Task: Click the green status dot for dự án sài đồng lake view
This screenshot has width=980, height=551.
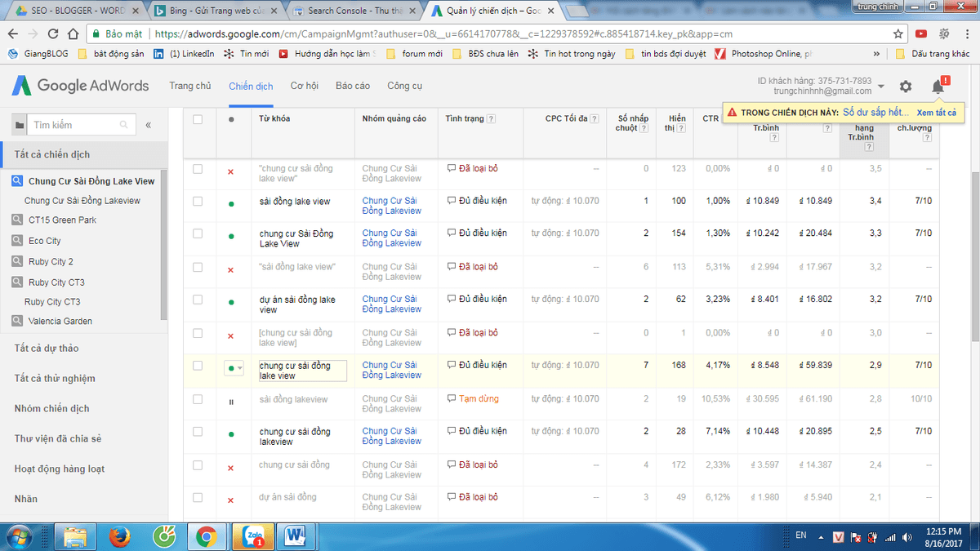Action: (x=231, y=302)
